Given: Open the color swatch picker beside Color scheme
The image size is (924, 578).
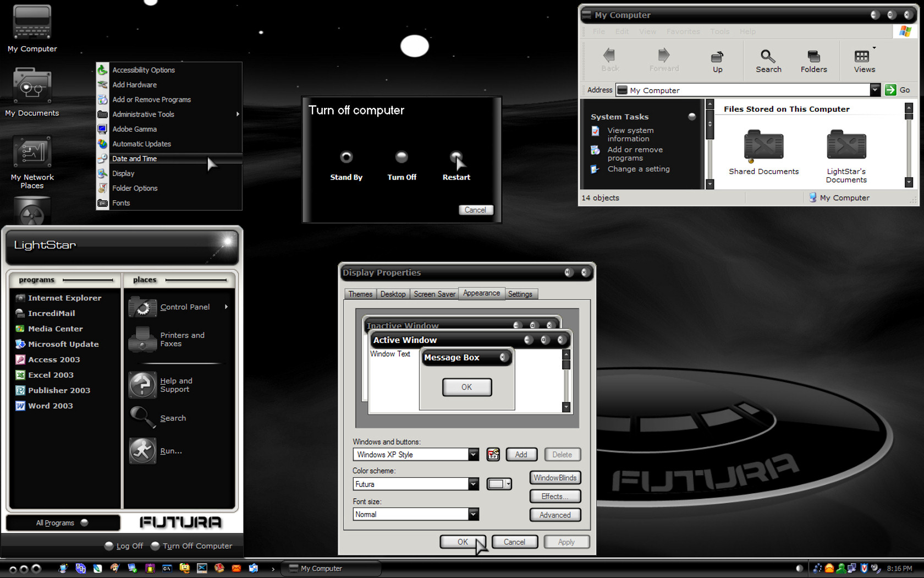Looking at the screenshot, I should (499, 484).
